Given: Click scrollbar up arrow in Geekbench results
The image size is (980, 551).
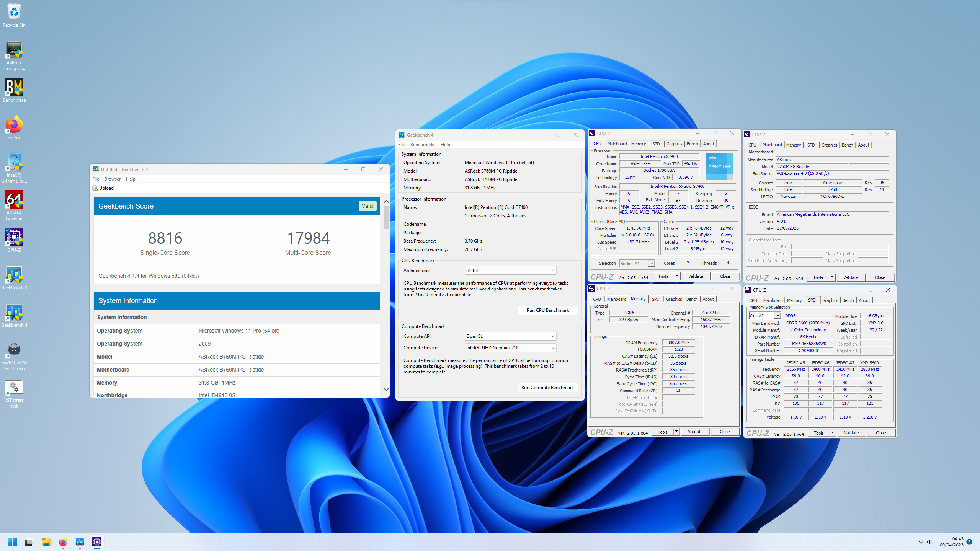Looking at the screenshot, I should click(386, 201).
